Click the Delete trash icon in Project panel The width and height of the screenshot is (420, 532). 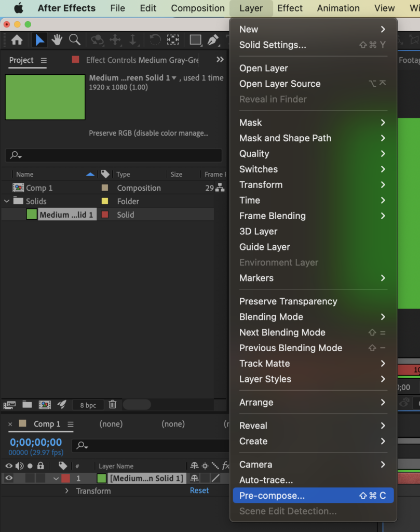tap(112, 404)
